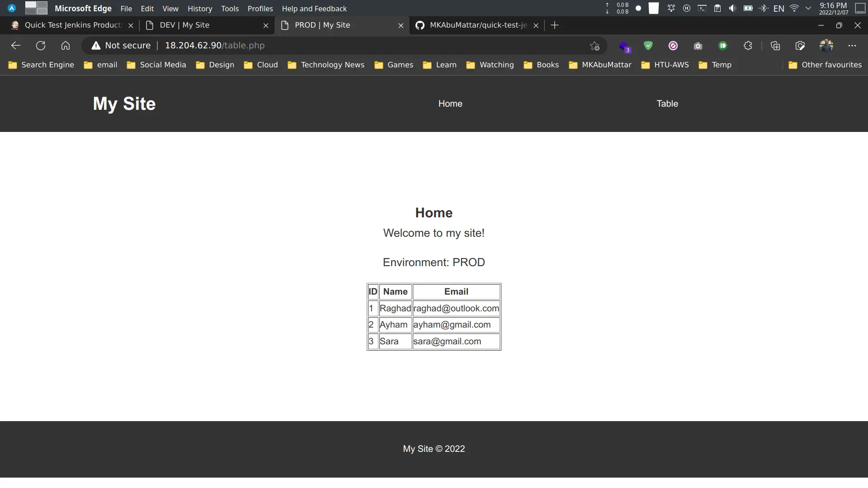Open the GitHub MKAbuMattar tab
868x488 pixels.
pyautogui.click(x=477, y=25)
